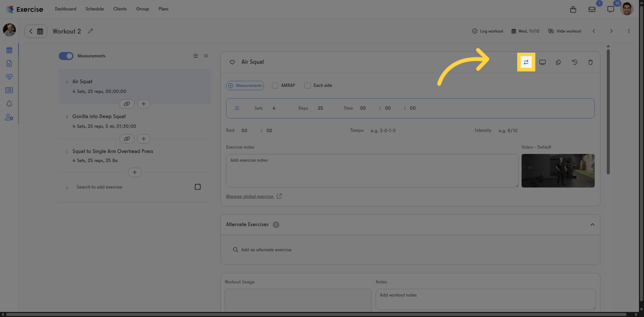Screen dimensions: 644x317
Task: Open the Manage global exercise link
Action: pyautogui.click(x=250, y=196)
